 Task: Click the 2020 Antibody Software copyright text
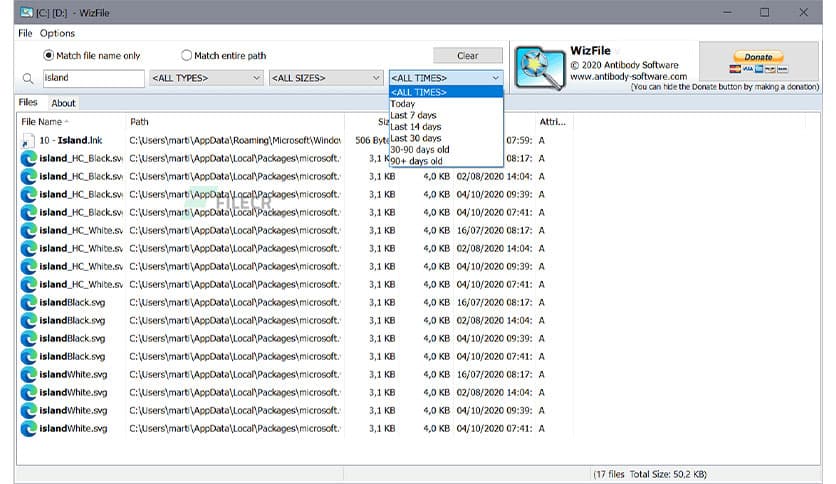pos(624,65)
